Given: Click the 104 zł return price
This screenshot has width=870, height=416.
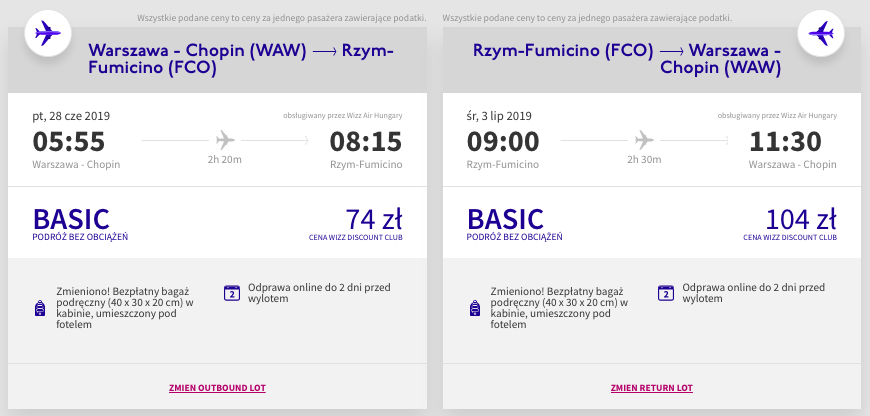Looking at the screenshot, I should [801, 219].
